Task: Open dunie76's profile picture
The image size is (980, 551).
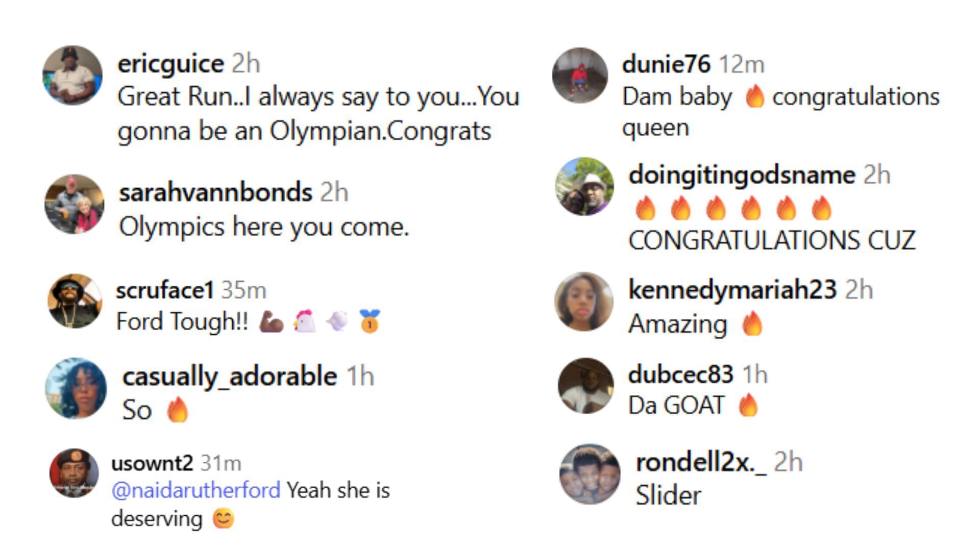Action: 580,76
